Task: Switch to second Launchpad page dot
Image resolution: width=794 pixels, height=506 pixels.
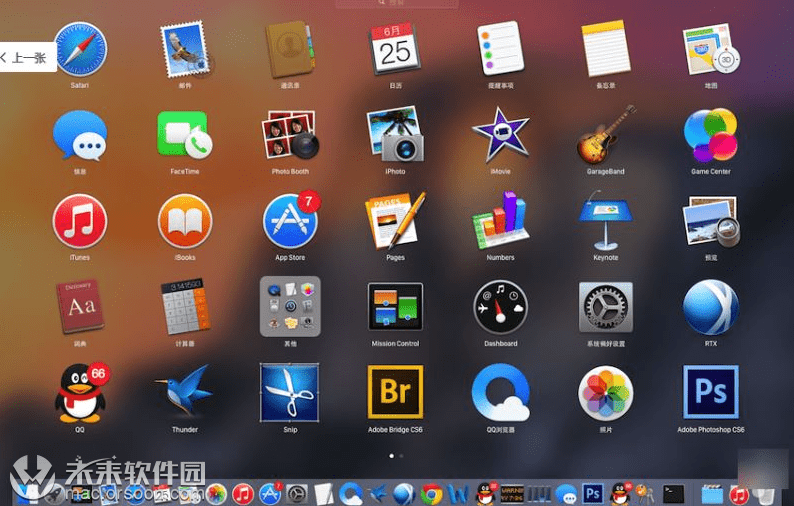Action: pos(402,456)
